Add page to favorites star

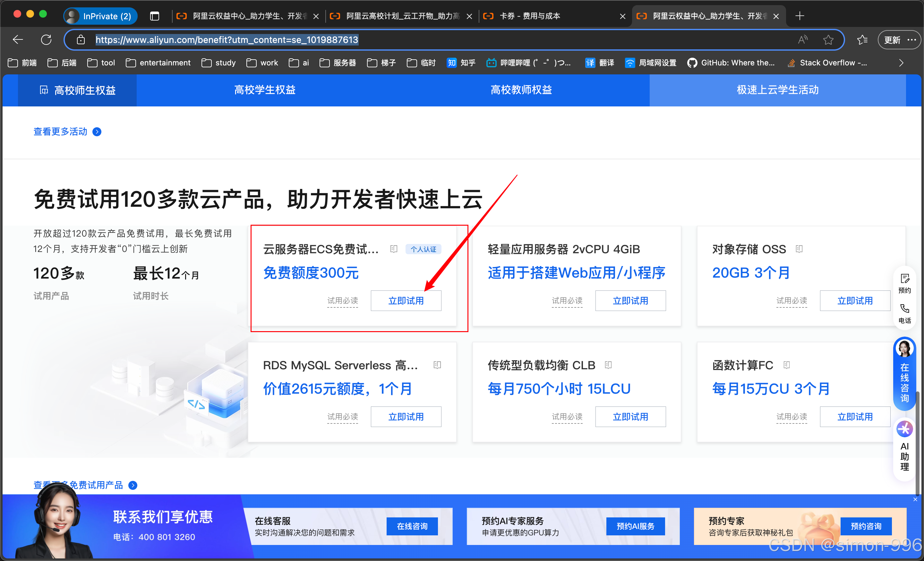[828, 40]
